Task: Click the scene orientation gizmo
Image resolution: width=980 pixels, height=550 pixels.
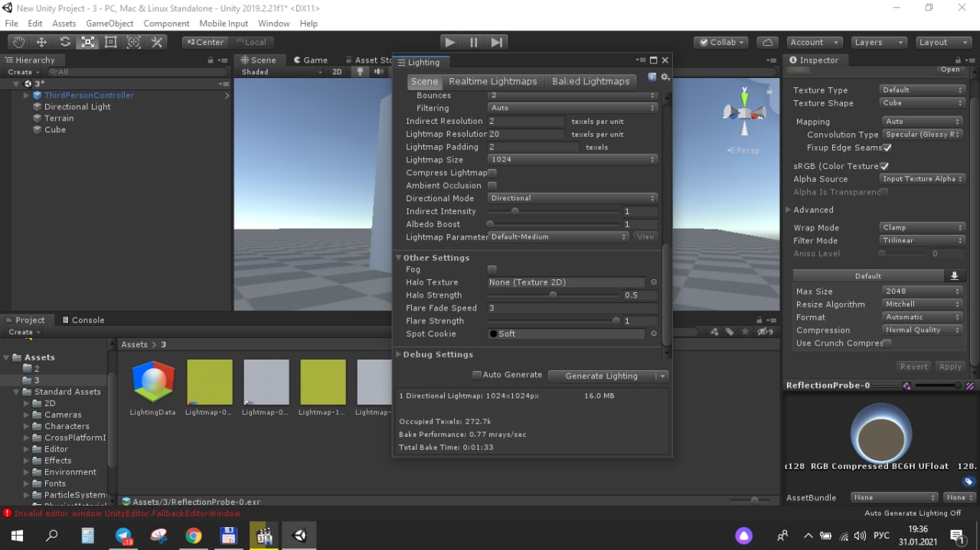Action: pyautogui.click(x=743, y=112)
